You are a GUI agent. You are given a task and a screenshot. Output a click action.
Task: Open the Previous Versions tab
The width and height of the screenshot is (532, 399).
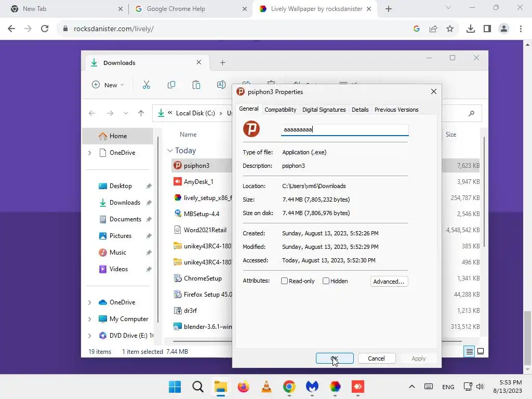click(x=396, y=110)
